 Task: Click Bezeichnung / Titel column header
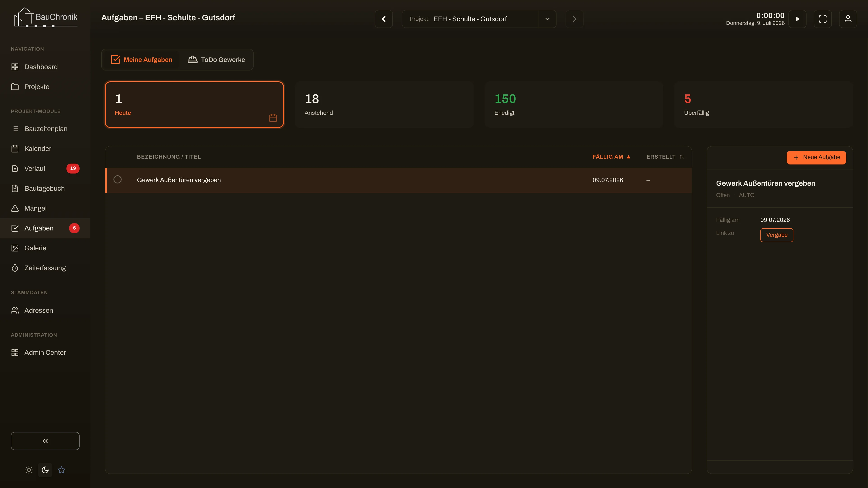(169, 157)
